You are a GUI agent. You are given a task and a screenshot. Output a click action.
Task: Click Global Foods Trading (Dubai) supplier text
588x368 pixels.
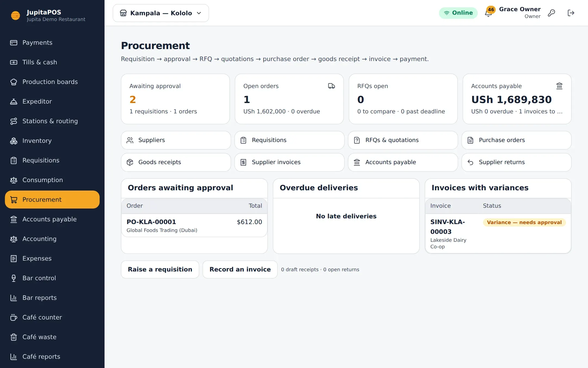[162, 230]
